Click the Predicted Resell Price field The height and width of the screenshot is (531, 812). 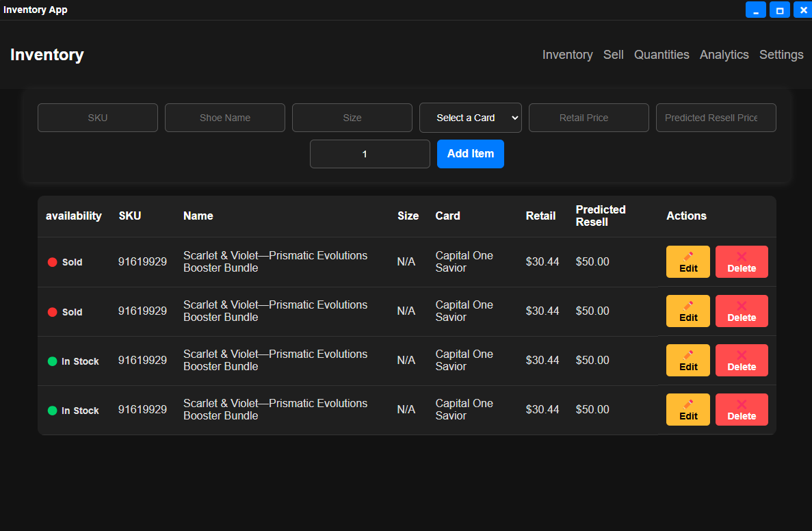(716, 118)
